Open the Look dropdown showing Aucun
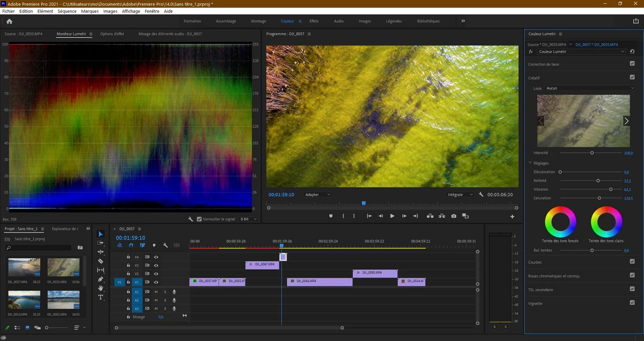This screenshot has width=644, height=341. point(590,88)
